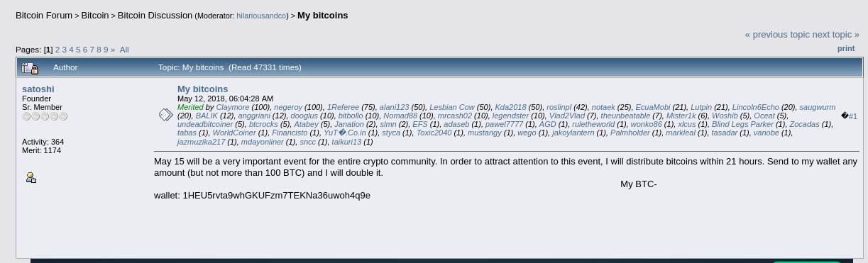The image size is (868, 263).
Task: Open Claymore's profile from merit list
Action: tap(233, 107)
